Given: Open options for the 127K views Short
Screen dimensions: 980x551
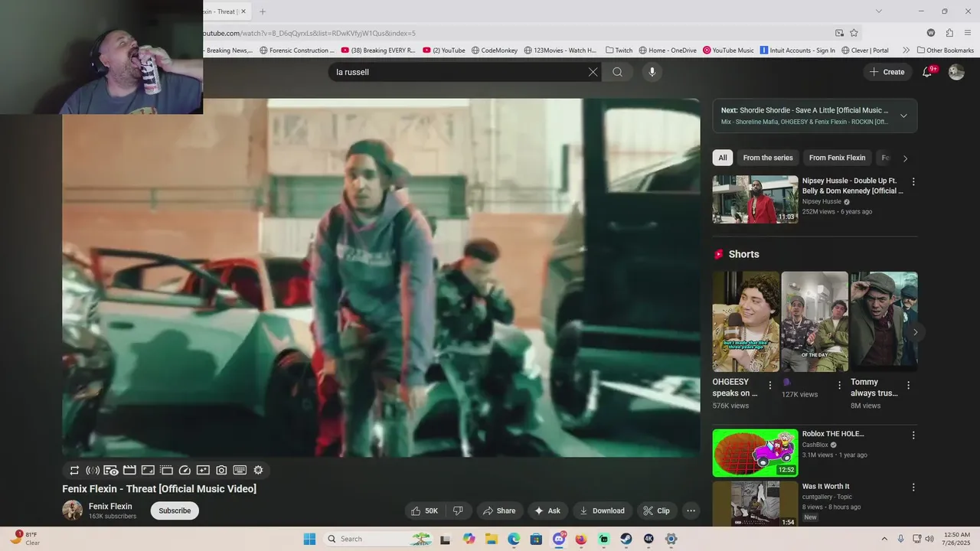Looking at the screenshot, I should 839,385.
